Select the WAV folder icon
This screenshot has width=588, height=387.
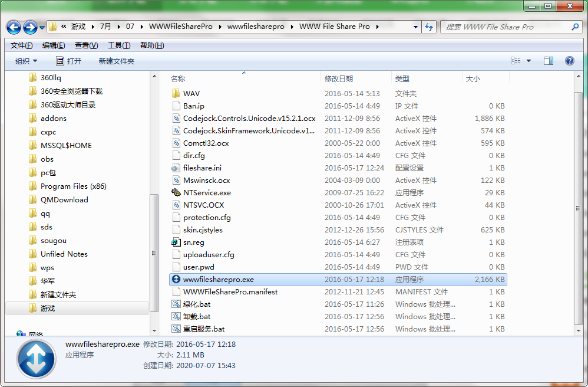[x=176, y=93]
